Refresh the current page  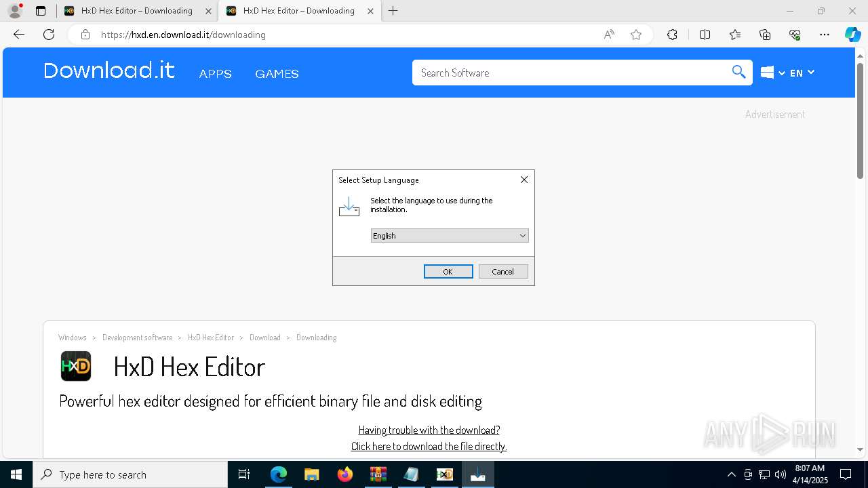49,35
